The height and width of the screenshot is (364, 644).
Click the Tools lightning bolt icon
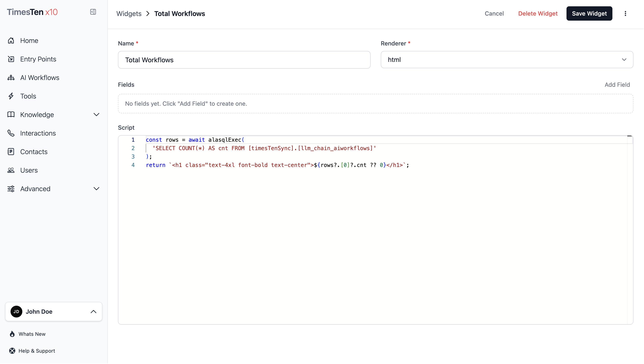click(11, 96)
